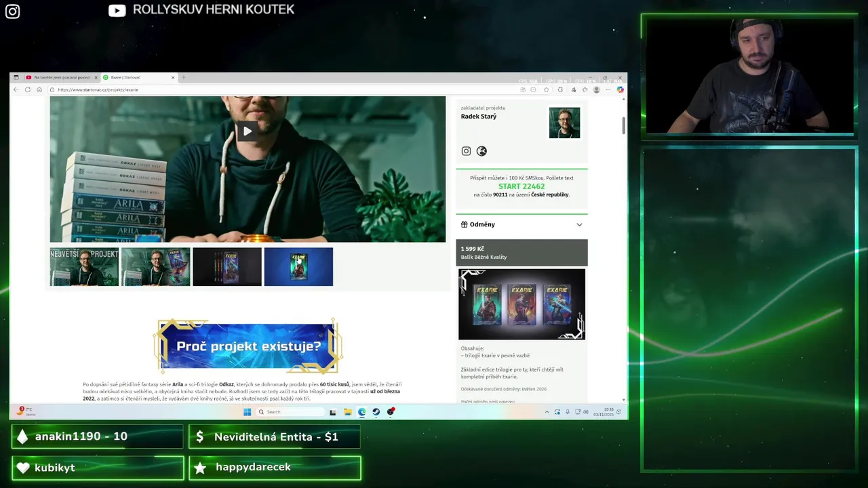This screenshot has width=868, height=488.
Task: Select the 'Největší projekt' video thumbnail
Action: [84, 267]
